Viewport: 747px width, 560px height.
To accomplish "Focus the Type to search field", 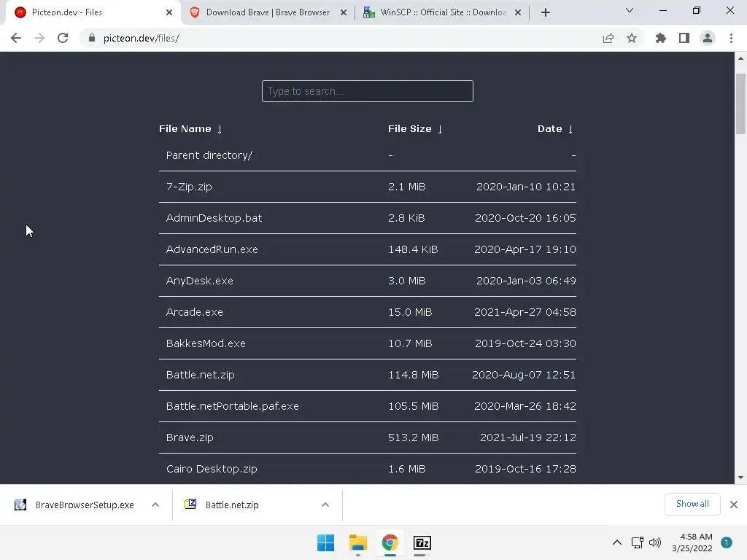I will pos(368,91).
